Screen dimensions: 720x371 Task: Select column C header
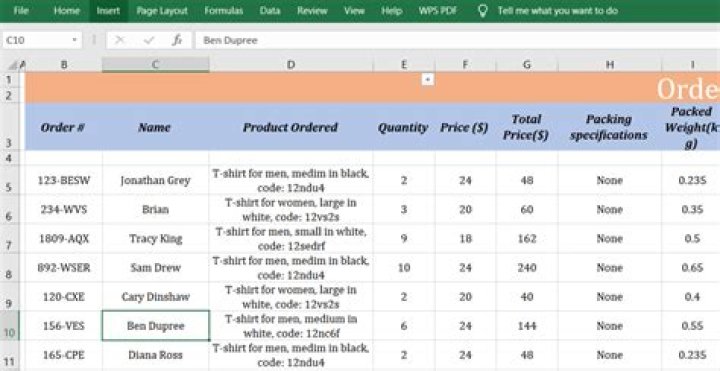point(155,65)
